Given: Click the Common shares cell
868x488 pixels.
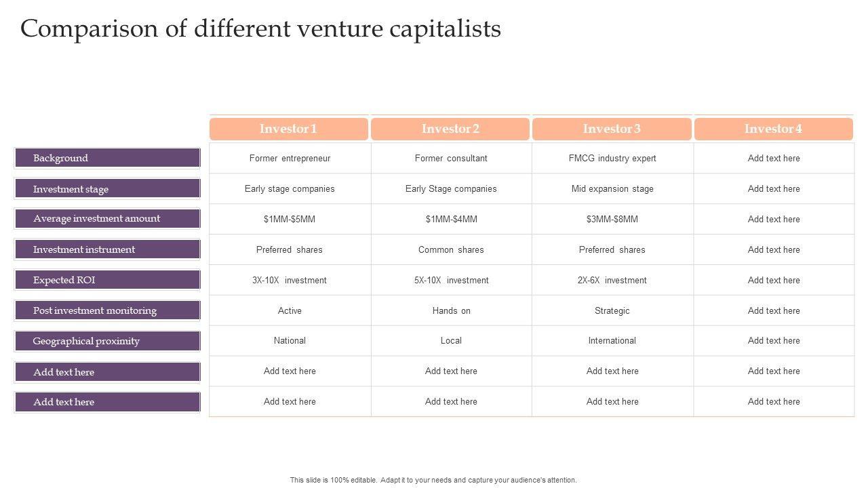Looking at the screenshot, I should point(451,250).
